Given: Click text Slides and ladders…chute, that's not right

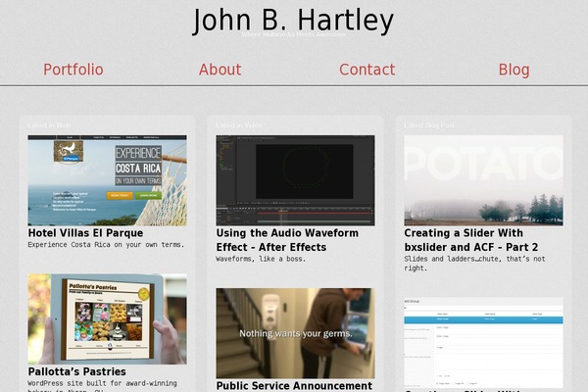Looking at the screenshot, I should (x=474, y=264).
